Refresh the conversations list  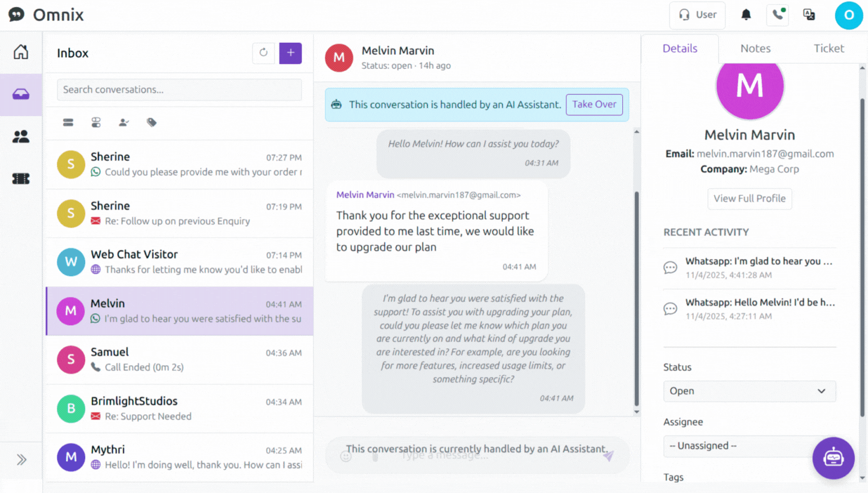[x=263, y=52]
